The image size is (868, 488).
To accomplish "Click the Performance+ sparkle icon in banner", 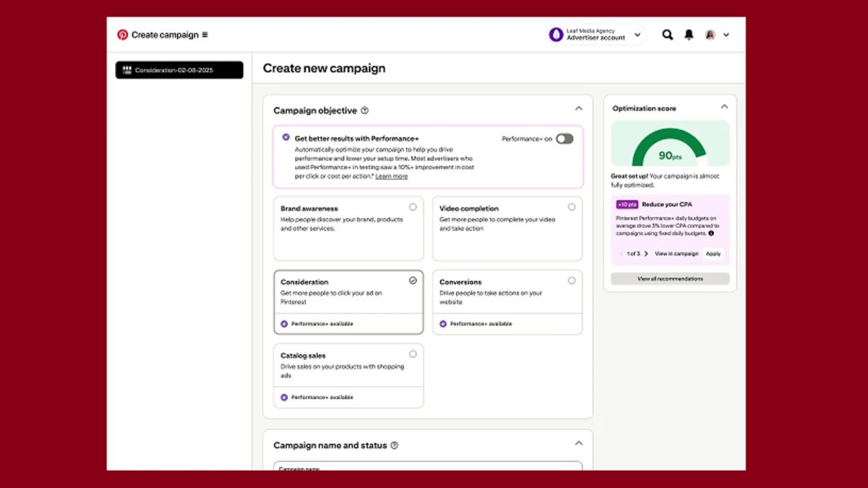I will point(286,137).
